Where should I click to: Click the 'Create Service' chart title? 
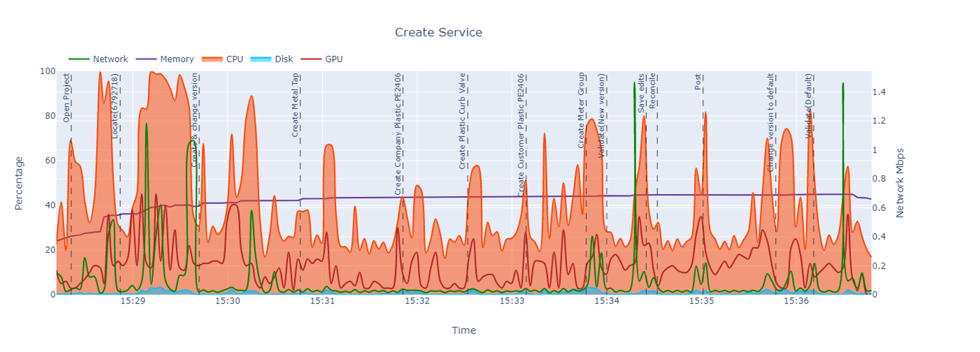[438, 32]
